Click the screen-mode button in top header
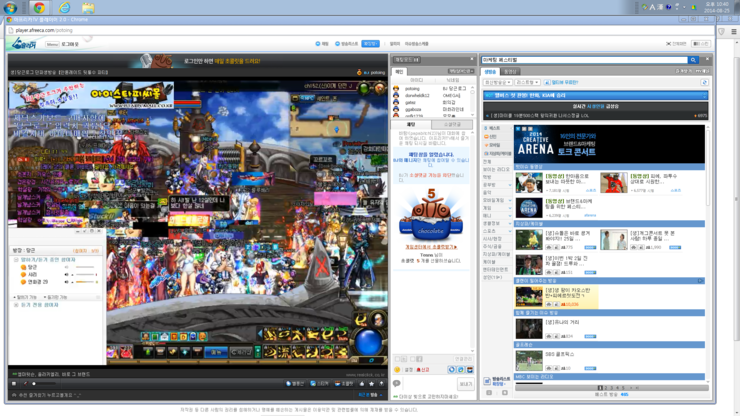Viewport: 740px width, 416px height. [701, 43]
